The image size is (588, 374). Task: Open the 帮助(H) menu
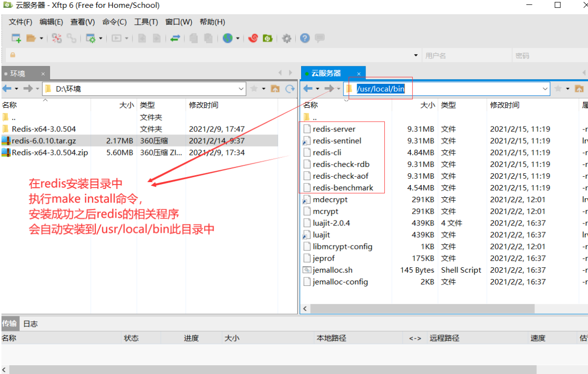[212, 22]
